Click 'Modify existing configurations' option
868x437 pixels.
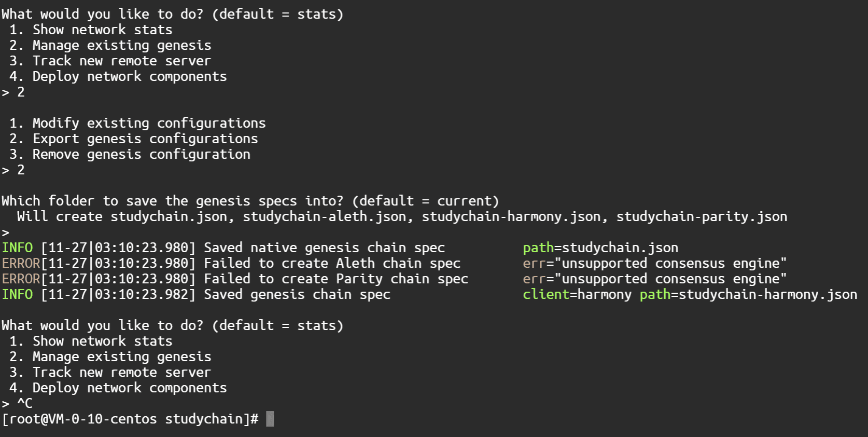(138, 123)
